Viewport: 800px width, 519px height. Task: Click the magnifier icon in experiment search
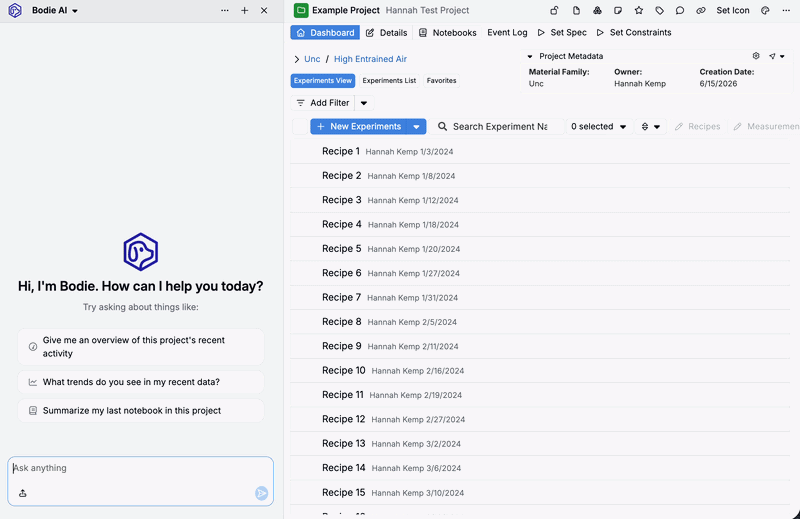click(x=442, y=126)
